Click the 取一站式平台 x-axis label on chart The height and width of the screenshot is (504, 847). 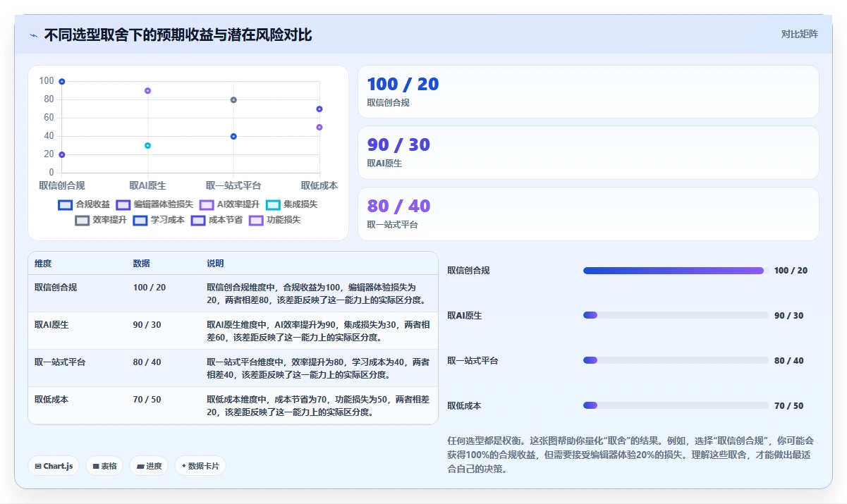click(x=233, y=186)
